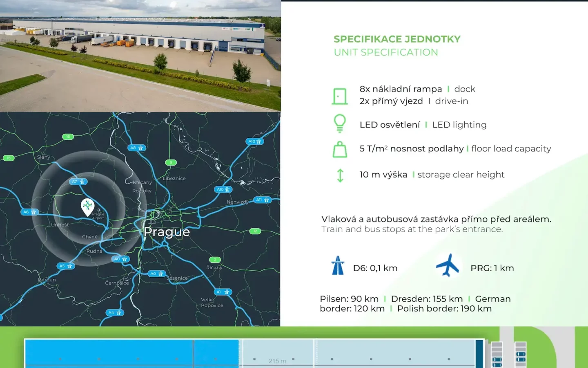The image size is (588, 368).
Task: Click the Prague Airport label on the map
Action: tap(98, 216)
